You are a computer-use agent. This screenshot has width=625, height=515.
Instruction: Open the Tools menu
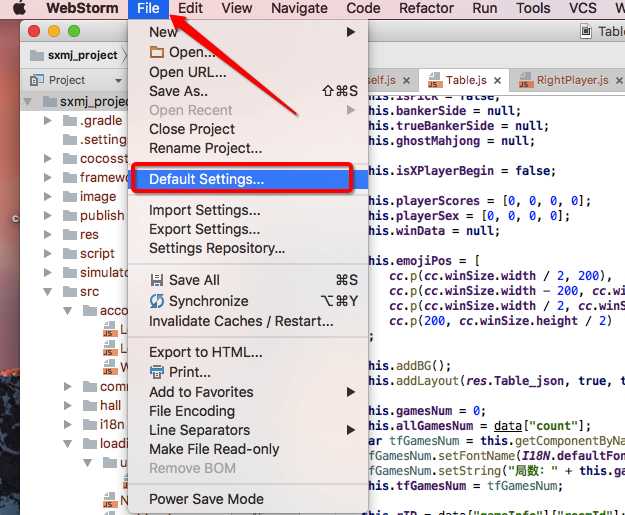coord(533,8)
